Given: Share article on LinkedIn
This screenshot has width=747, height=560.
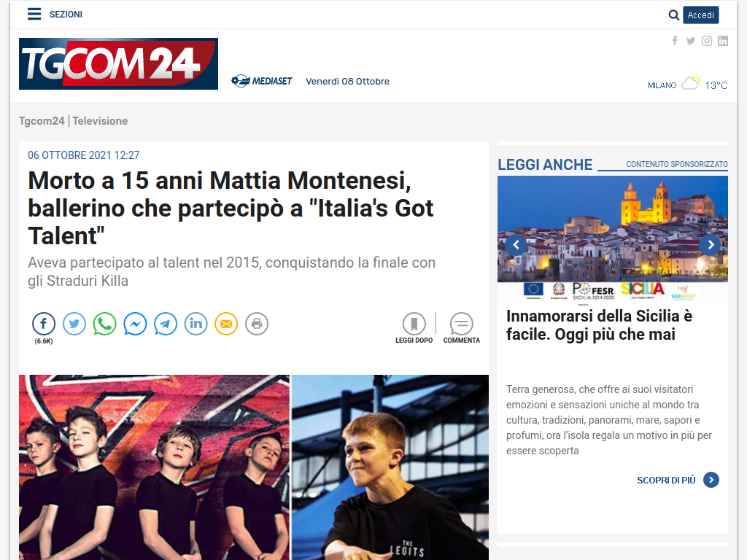Looking at the screenshot, I should pos(196,324).
